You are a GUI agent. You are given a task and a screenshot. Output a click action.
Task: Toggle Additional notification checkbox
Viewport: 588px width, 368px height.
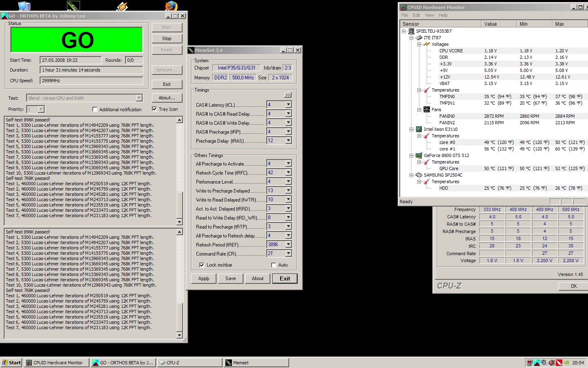[95, 110]
